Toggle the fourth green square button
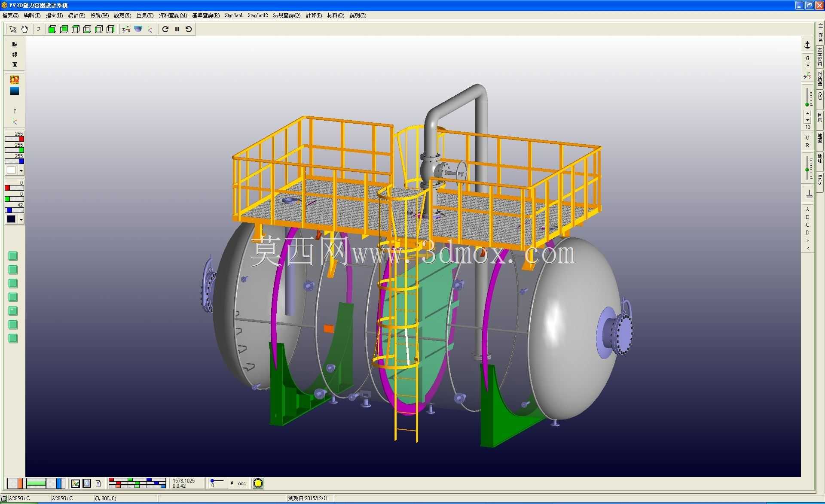This screenshot has height=504, width=825. click(x=13, y=298)
